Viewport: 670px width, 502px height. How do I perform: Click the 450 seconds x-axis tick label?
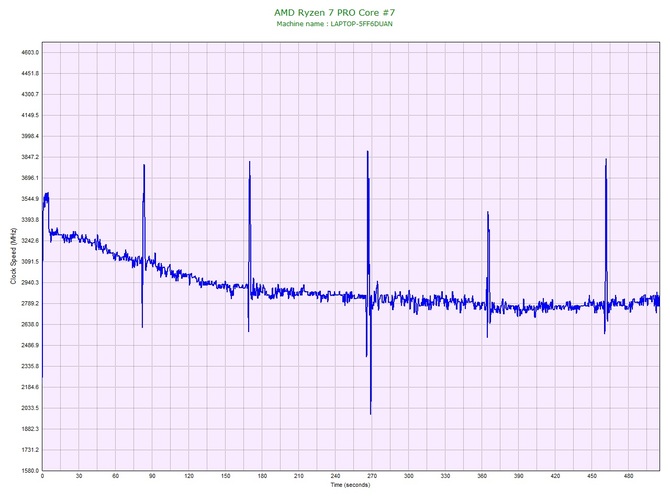(592, 476)
